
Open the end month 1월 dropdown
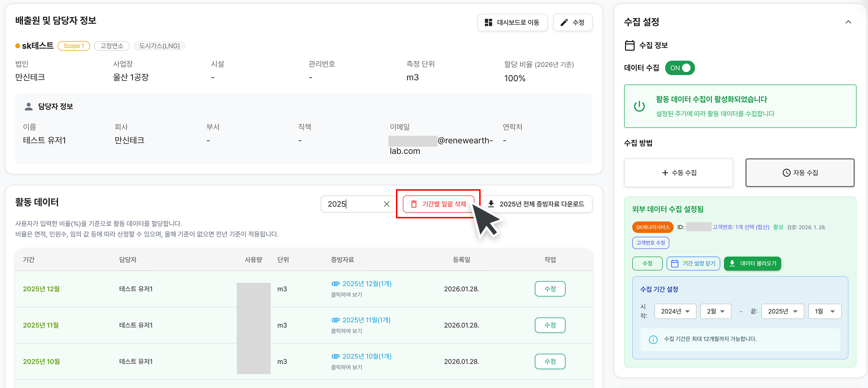[824, 311]
